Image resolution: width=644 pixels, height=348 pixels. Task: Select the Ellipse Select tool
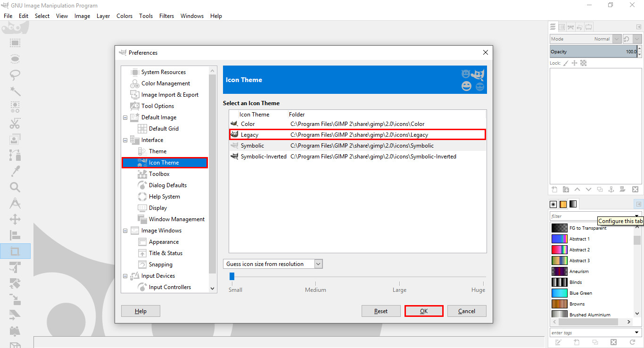pyautogui.click(x=15, y=59)
